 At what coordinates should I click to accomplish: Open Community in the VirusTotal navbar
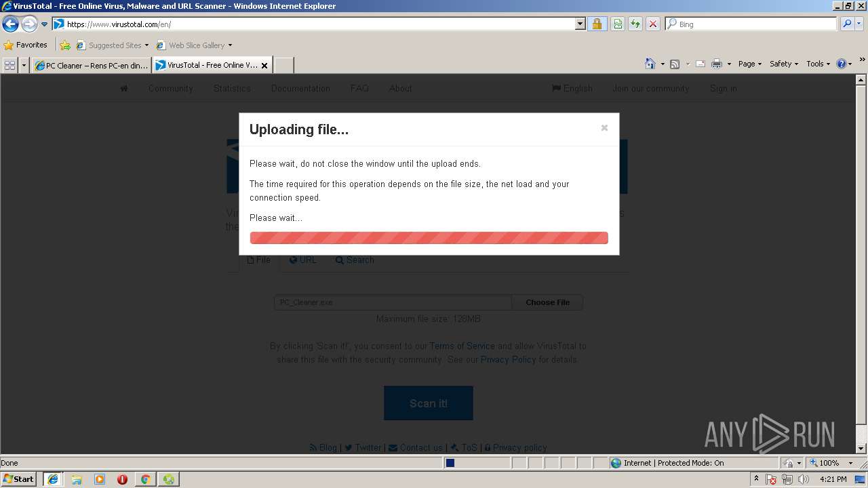pos(171,88)
